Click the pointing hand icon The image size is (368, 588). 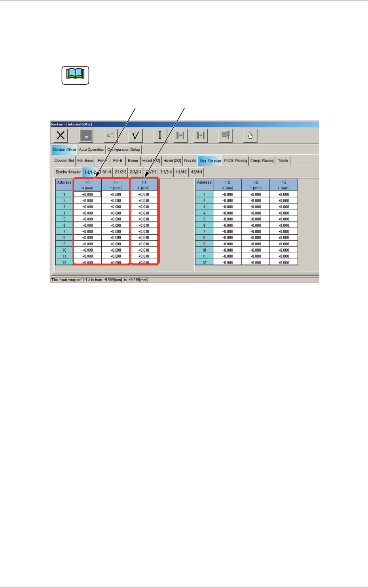click(250, 135)
